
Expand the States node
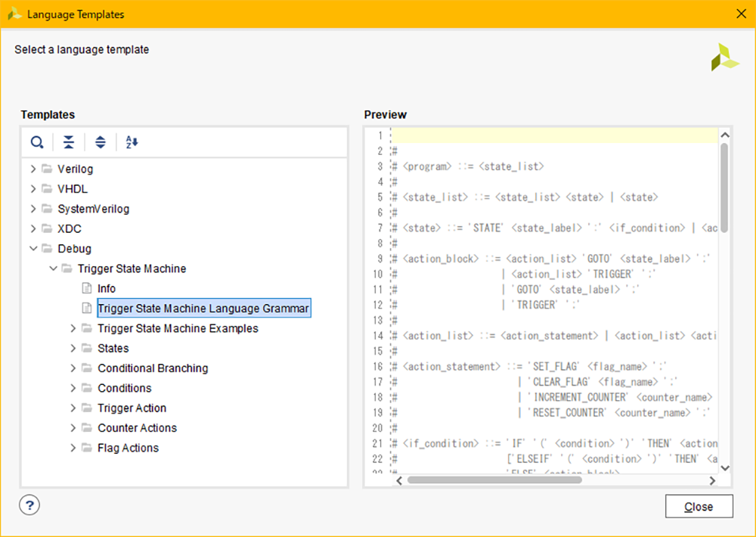(x=73, y=348)
